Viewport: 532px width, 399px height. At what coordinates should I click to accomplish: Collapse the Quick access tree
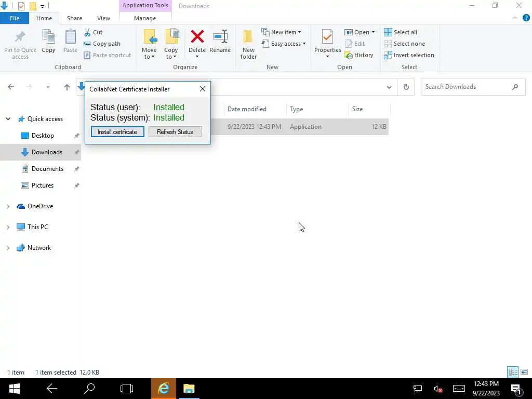click(8, 119)
